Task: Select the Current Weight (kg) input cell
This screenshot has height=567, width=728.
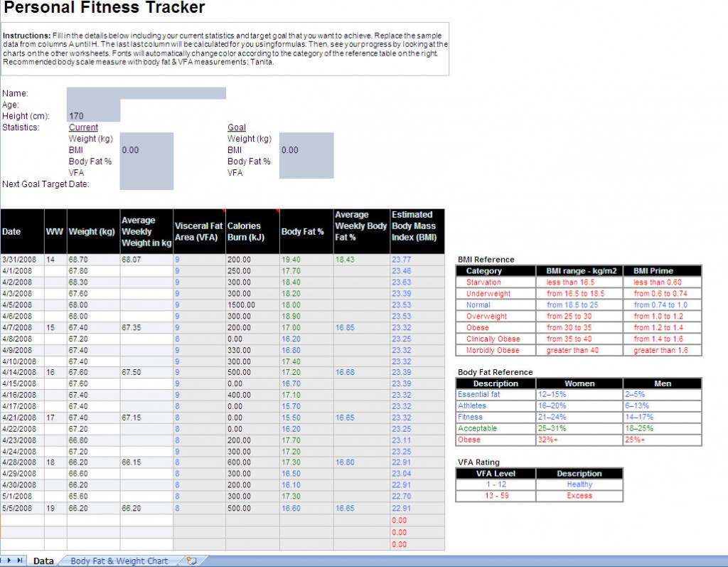Action: tap(146, 139)
